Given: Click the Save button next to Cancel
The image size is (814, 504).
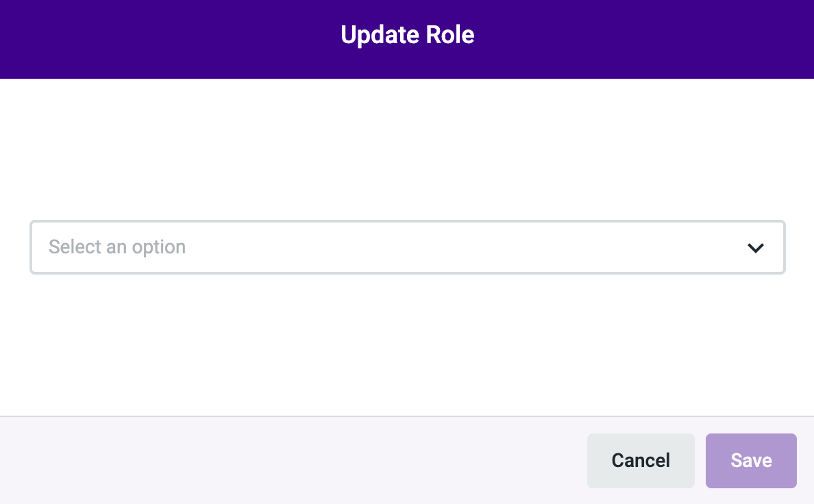Looking at the screenshot, I should pos(751,460).
